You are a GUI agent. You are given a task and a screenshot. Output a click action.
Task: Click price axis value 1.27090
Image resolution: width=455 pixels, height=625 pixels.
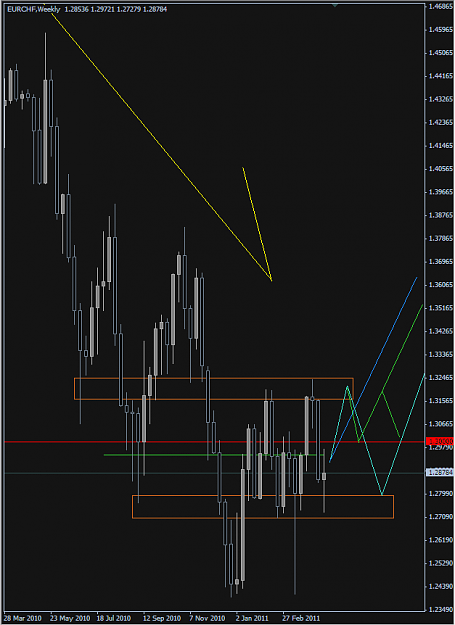point(441,517)
